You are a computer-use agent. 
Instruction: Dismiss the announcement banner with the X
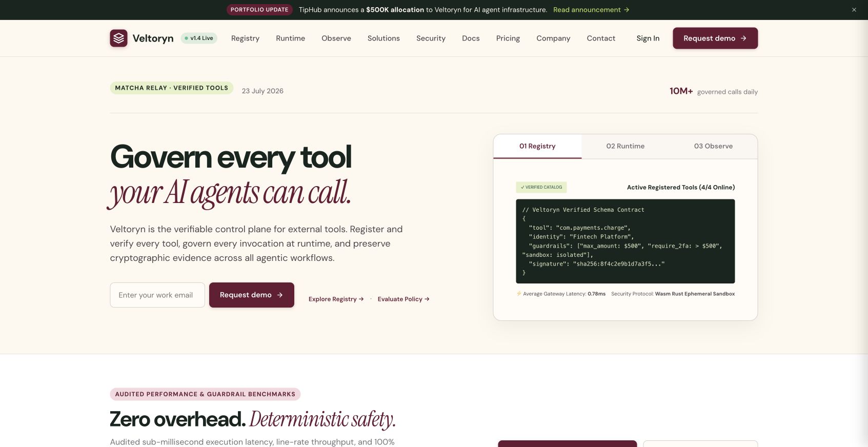pyautogui.click(x=854, y=10)
